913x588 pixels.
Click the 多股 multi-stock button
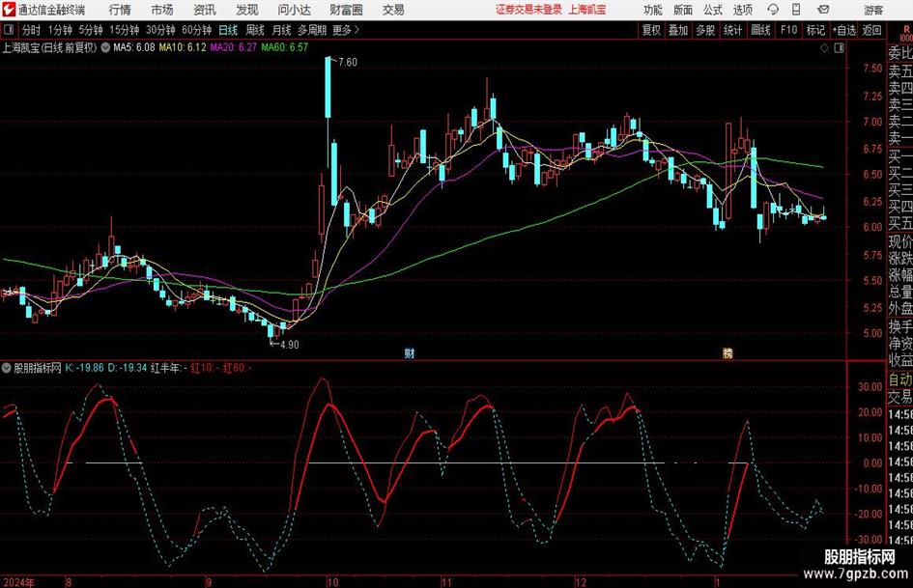(705, 30)
